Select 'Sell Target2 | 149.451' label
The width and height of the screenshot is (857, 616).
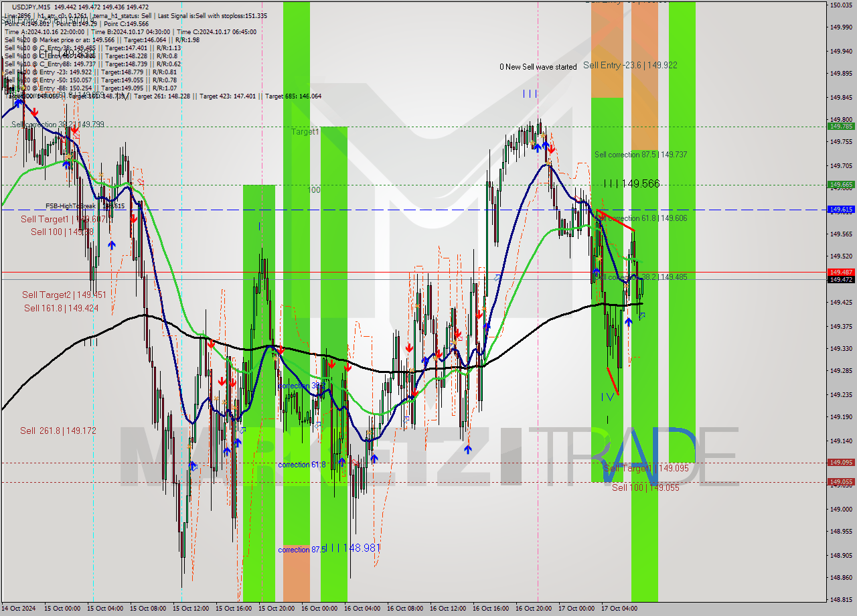tap(64, 295)
